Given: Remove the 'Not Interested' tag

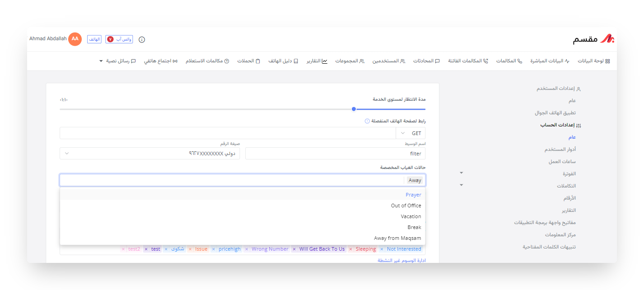Looking at the screenshot, I should tap(382, 249).
